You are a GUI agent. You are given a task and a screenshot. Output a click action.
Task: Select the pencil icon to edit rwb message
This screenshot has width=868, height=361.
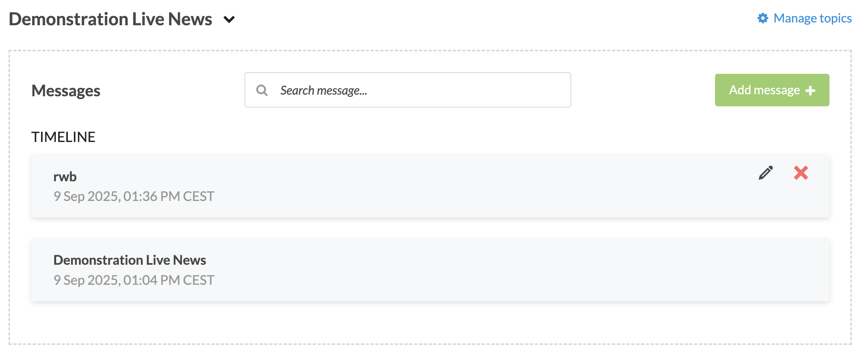pyautogui.click(x=765, y=173)
